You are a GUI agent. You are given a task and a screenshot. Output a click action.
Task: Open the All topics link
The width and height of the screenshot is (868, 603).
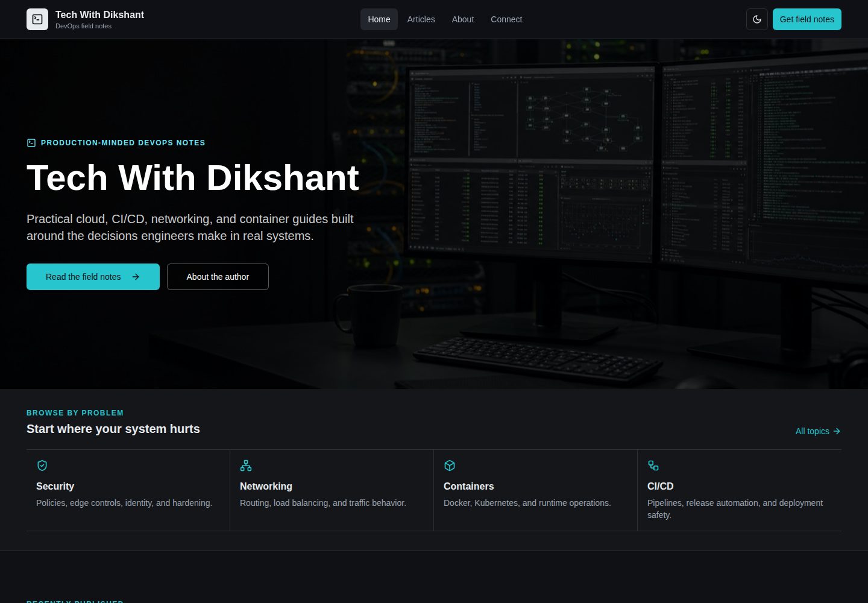(818, 431)
